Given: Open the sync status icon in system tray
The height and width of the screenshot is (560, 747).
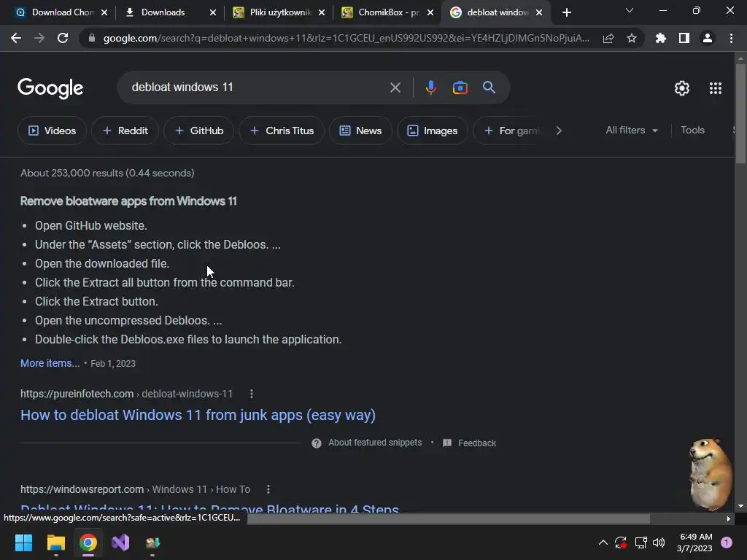Looking at the screenshot, I should coord(620,542).
